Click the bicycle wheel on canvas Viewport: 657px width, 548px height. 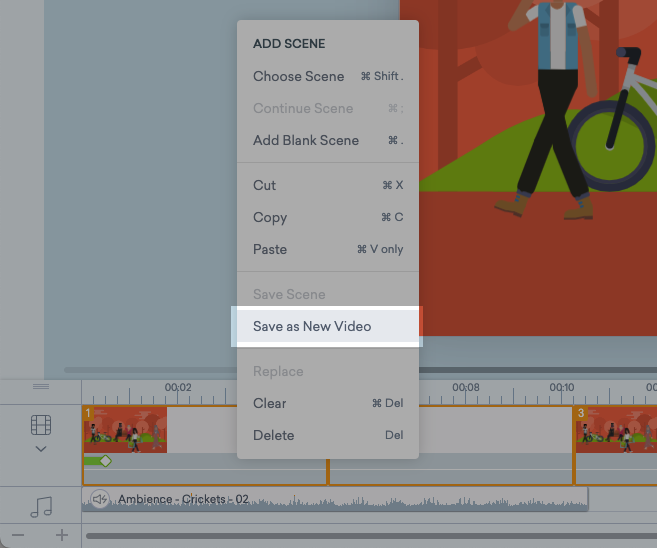click(x=610, y=145)
